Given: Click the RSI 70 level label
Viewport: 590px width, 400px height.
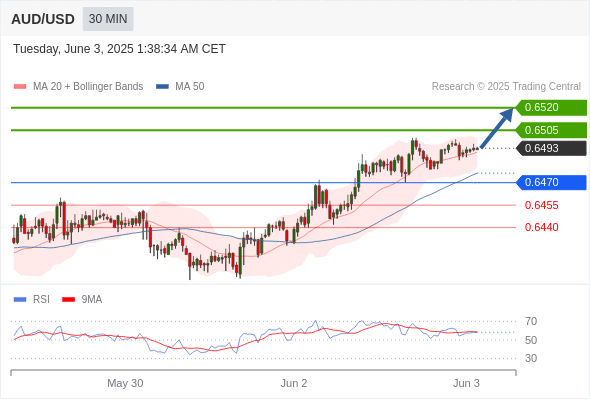Looking at the screenshot, I should (x=531, y=321).
